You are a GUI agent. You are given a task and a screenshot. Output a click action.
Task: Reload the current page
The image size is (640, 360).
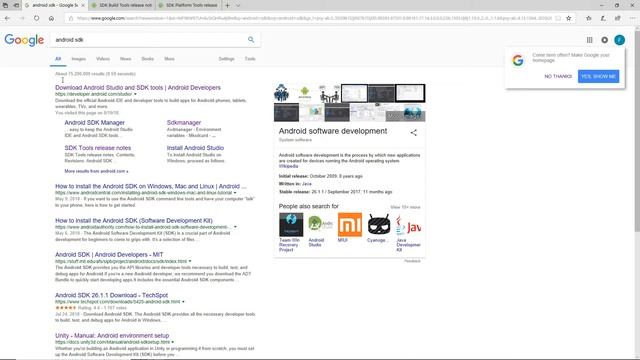(36, 18)
